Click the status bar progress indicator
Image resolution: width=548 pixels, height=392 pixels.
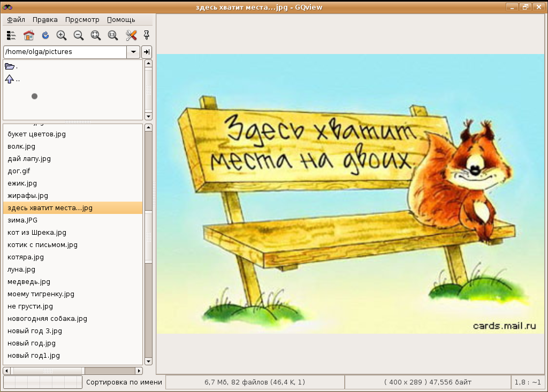pos(43,382)
